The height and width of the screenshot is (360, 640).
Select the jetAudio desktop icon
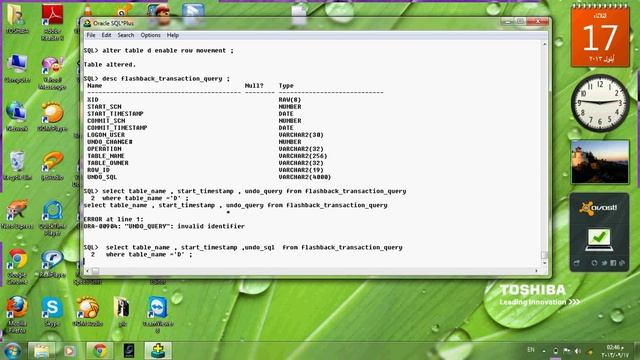coord(52,166)
